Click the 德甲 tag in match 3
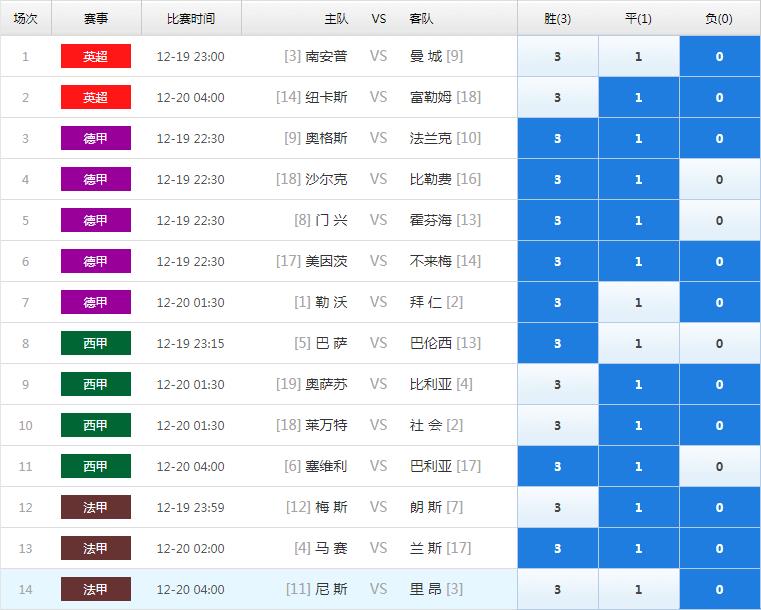Screen dimensions: 761x610 point(96,138)
